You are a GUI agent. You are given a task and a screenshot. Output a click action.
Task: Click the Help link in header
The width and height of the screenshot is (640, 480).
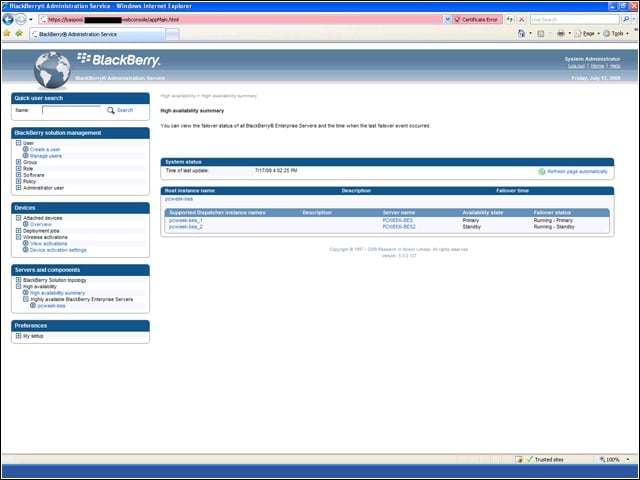[x=615, y=66]
